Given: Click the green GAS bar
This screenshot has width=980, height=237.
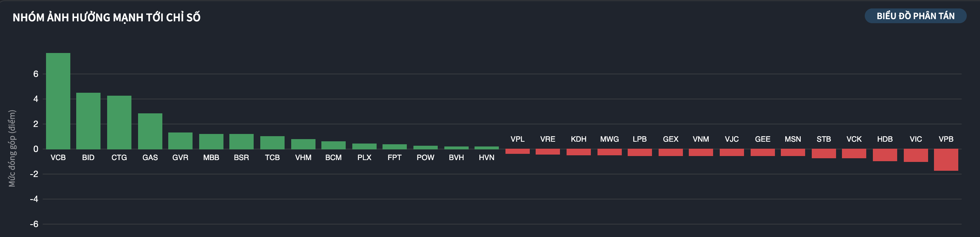Looking at the screenshot, I should (150, 131).
